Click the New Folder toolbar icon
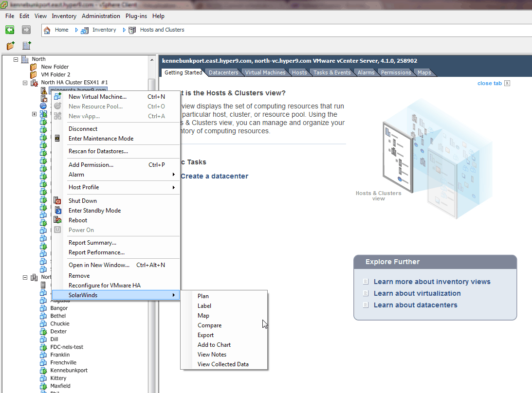The width and height of the screenshot is (532, 393). coord(11,45)
